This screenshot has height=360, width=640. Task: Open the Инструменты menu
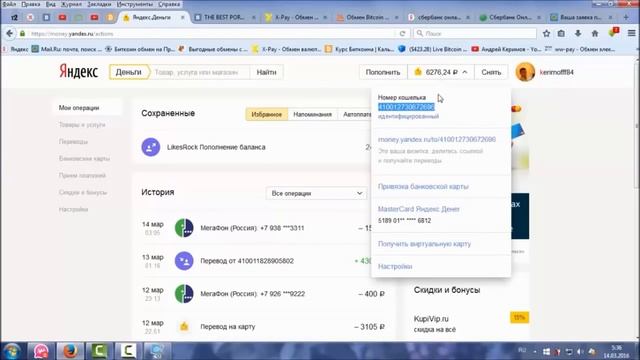135,4
